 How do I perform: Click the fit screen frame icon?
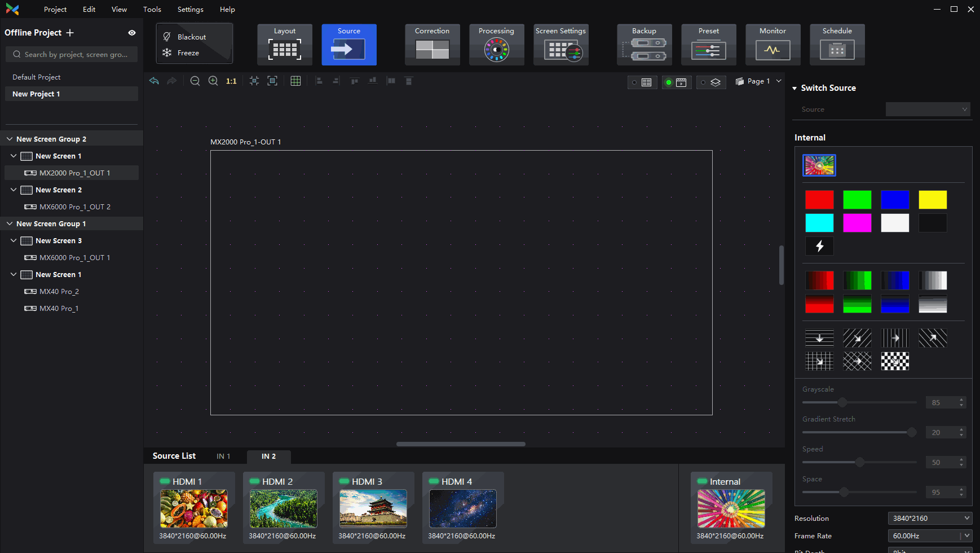(272, 81)
